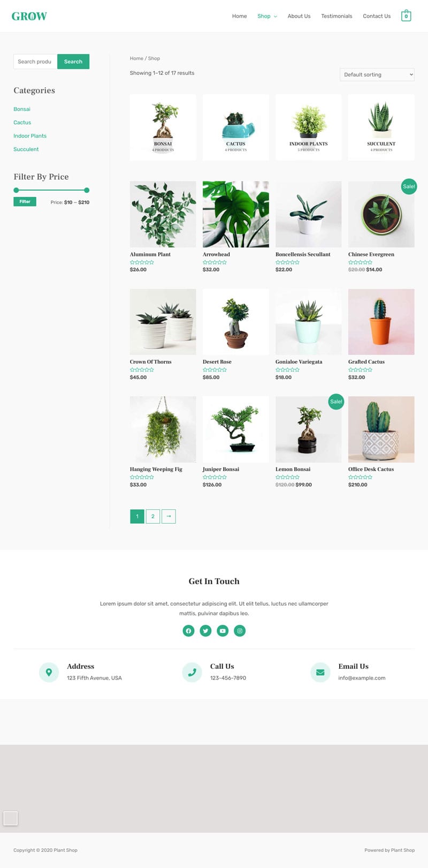Image resolution: width=428 pixels, height=868 pixels.
Task: Open the Instagram social icon
Action: [240, 631]
